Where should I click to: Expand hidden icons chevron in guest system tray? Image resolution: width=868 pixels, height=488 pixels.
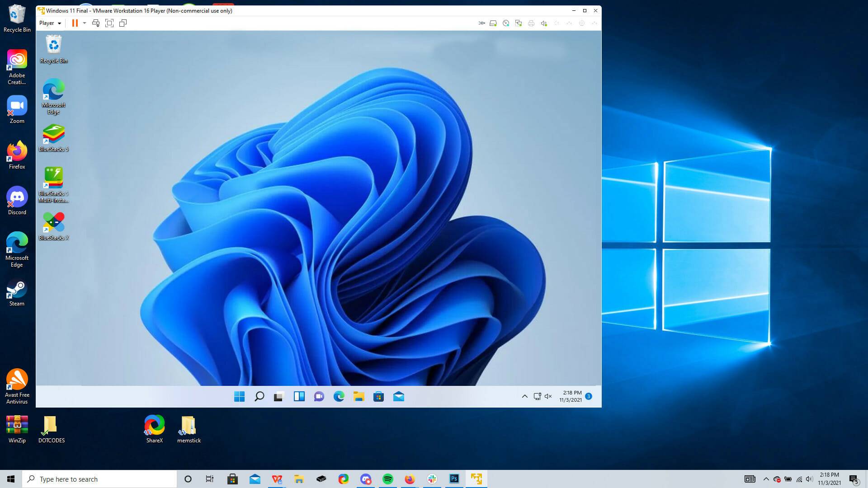[525, 396]
